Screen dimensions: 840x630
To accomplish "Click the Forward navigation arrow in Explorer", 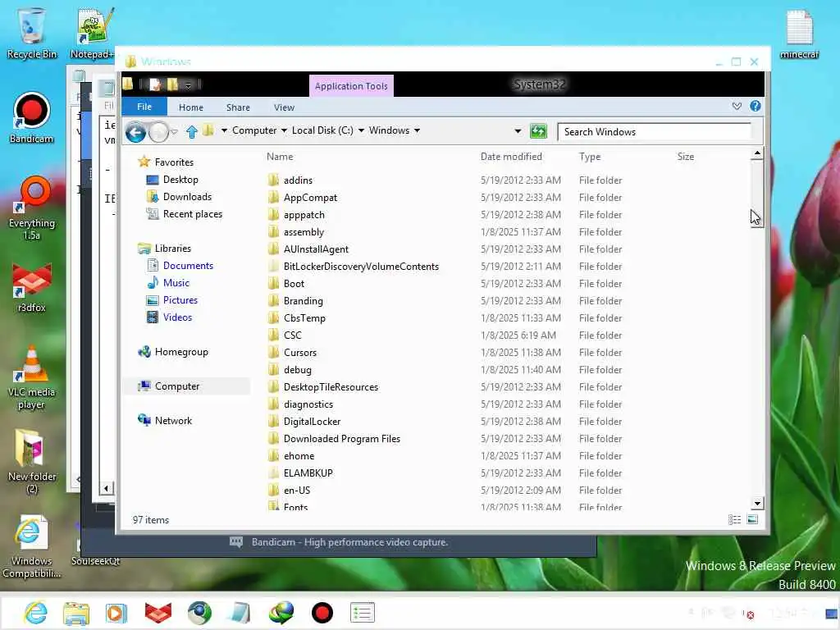I will 158,132.
